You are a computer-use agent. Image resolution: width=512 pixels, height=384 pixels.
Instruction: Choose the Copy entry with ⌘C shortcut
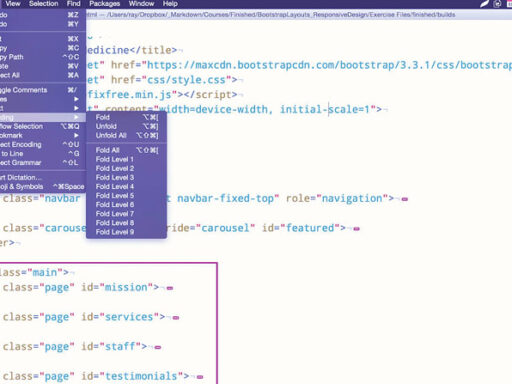43,48
